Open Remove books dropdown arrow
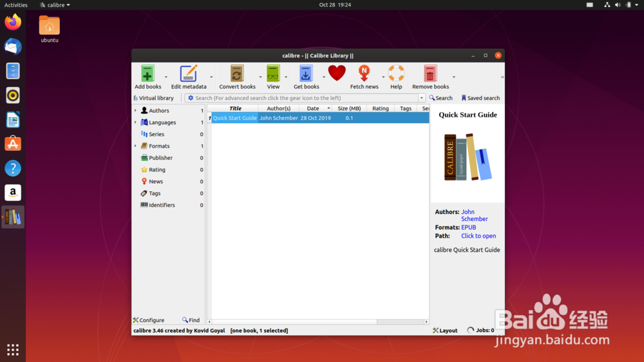This screenshot has height=362, width=644. [454, 77]
